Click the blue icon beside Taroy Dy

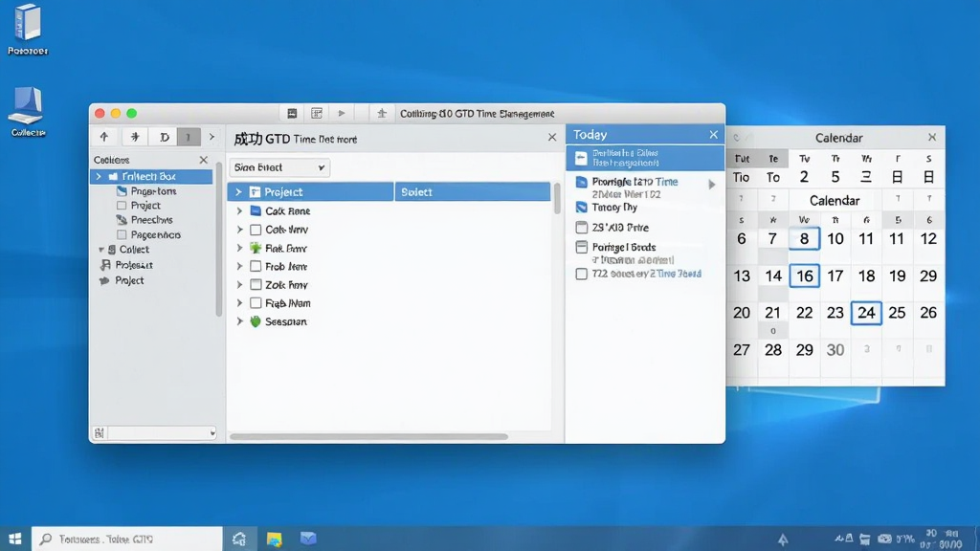tap(581, 207)
